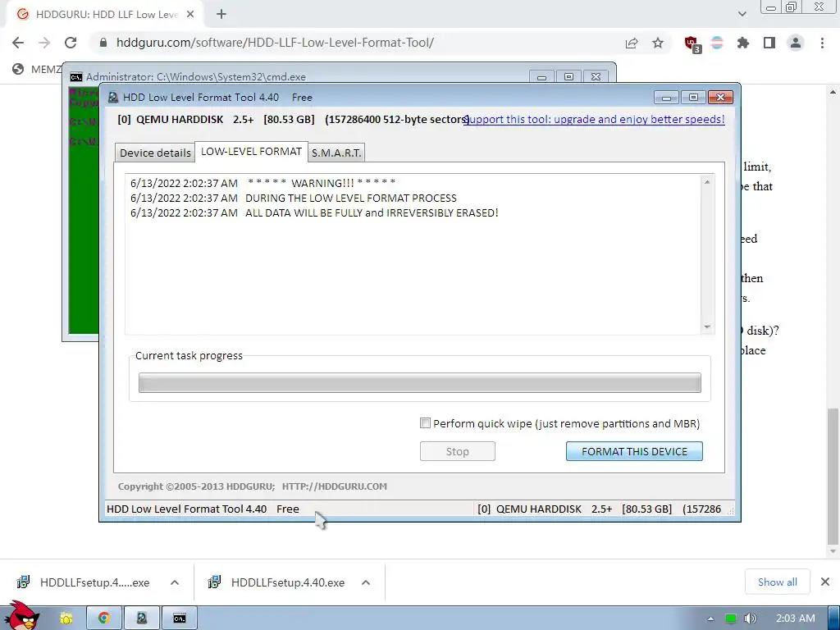Show hidden tray icons arrow
This screenshot has width=840, height=630.
(x=711, y=619)
